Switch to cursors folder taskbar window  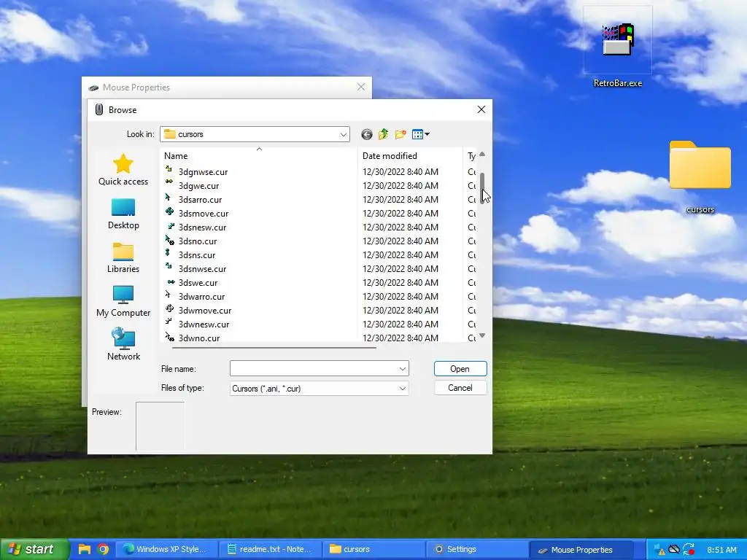pyautogui.click(x=373, y=549)
